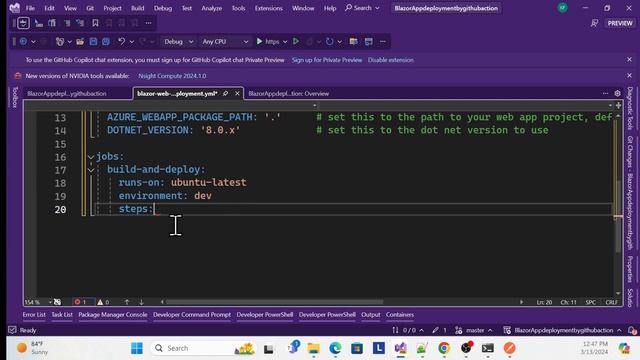
Task: Open the Debug configuration dropdown
Action: [x=178, y=42]
